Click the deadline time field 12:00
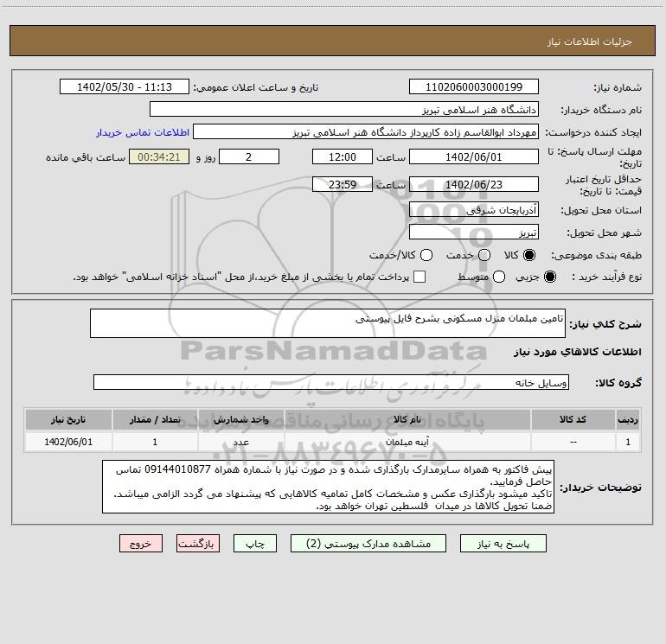The width and height of the screenshot is (666, 644). click(343, 156)
